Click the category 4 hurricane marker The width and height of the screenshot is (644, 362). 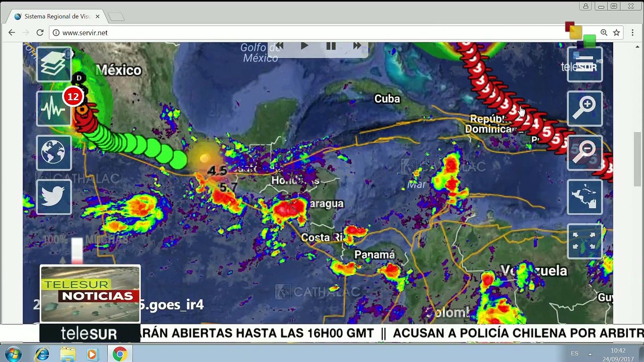tap(535, 124)
